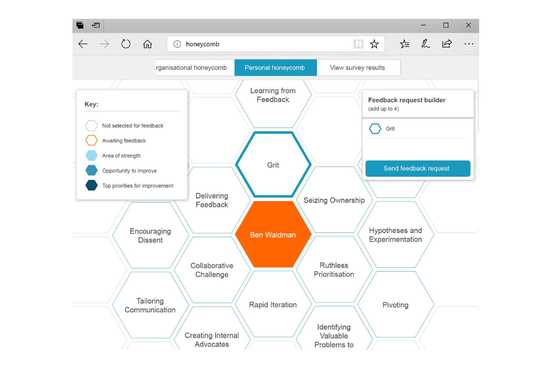Screen dimensions: 552x368
Task: Maximize the browser window
Action: [x=446, y=25]
